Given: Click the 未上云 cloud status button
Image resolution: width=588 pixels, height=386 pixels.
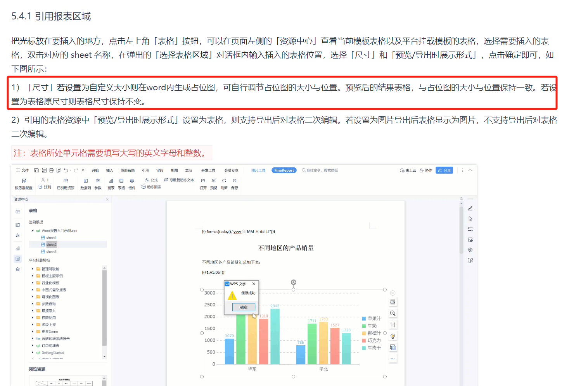Looking at the screenshot, I should point(408,170).
